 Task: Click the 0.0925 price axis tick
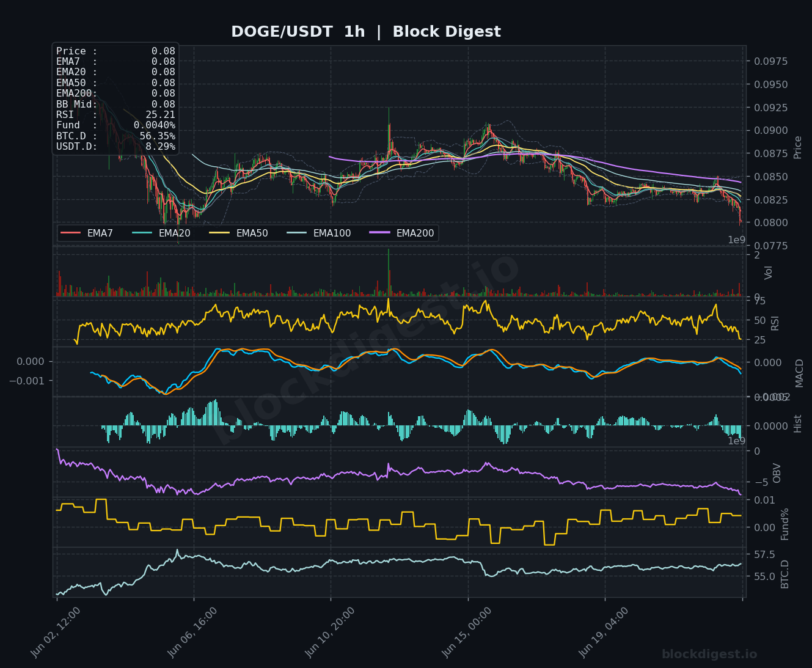pos(770,108)
